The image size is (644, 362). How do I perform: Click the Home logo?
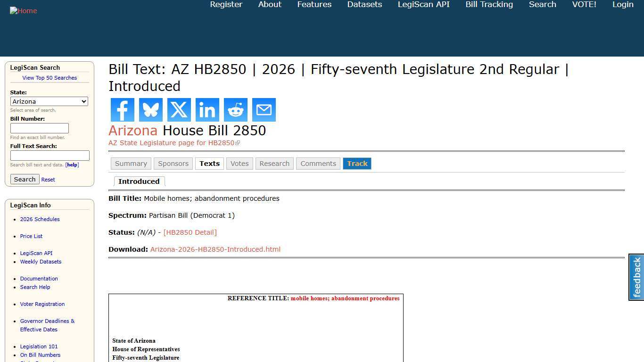23,10
